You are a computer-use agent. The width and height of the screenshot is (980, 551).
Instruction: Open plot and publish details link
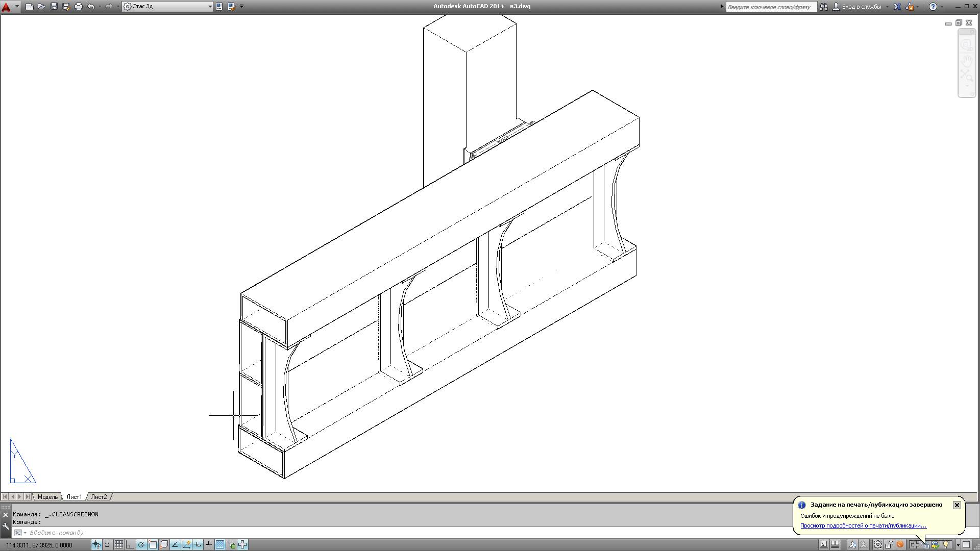(863, 525)
